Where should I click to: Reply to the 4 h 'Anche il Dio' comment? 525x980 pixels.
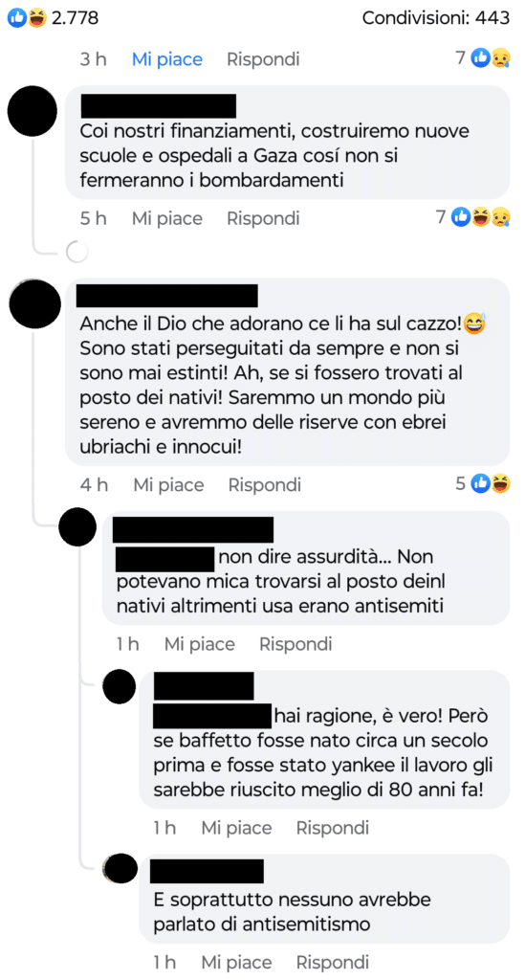[265, 484]
